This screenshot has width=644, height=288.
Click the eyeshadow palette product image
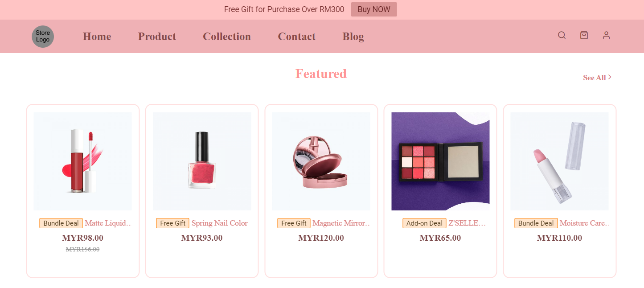(440, 161)
